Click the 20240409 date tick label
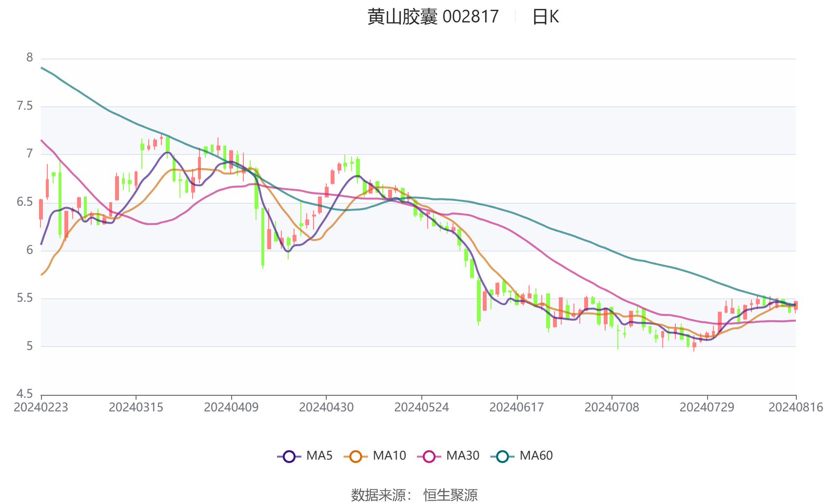This screenshot has height=504, width=829. coord(231,407)
